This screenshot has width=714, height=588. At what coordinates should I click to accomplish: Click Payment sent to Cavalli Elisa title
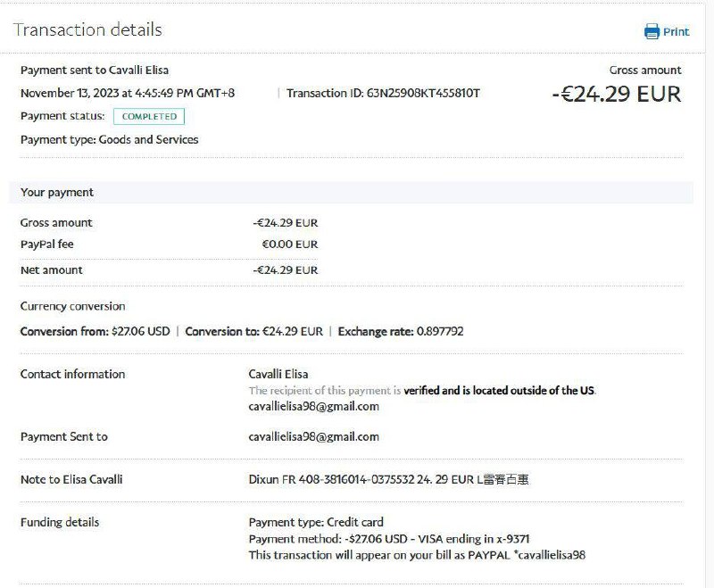(x=94, y=70)
